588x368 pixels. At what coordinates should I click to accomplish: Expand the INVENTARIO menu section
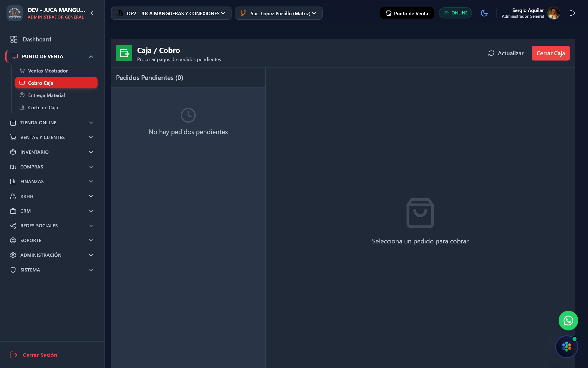tap(52, 152)
